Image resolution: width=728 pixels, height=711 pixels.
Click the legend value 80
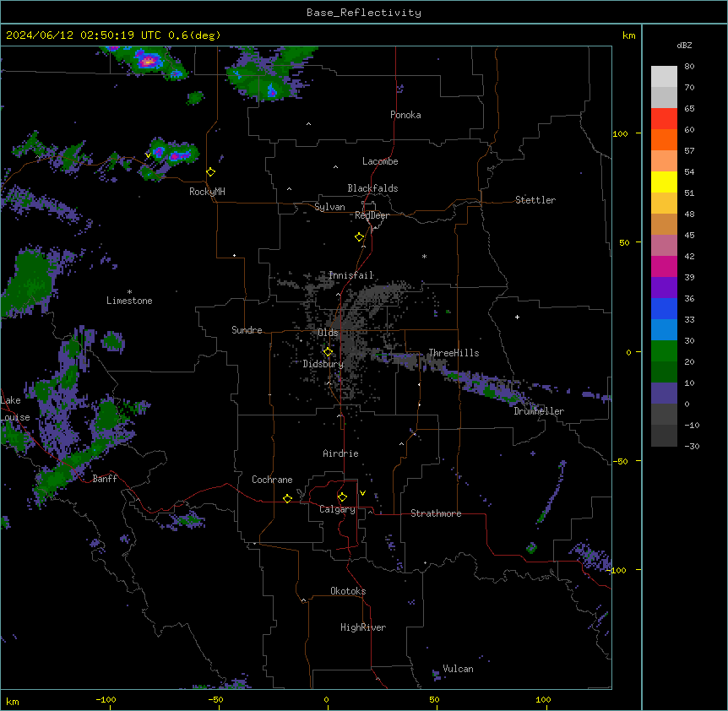coord(689,67)
